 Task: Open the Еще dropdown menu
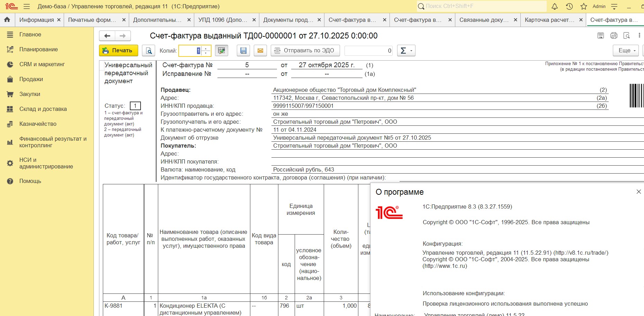(626, 51)
